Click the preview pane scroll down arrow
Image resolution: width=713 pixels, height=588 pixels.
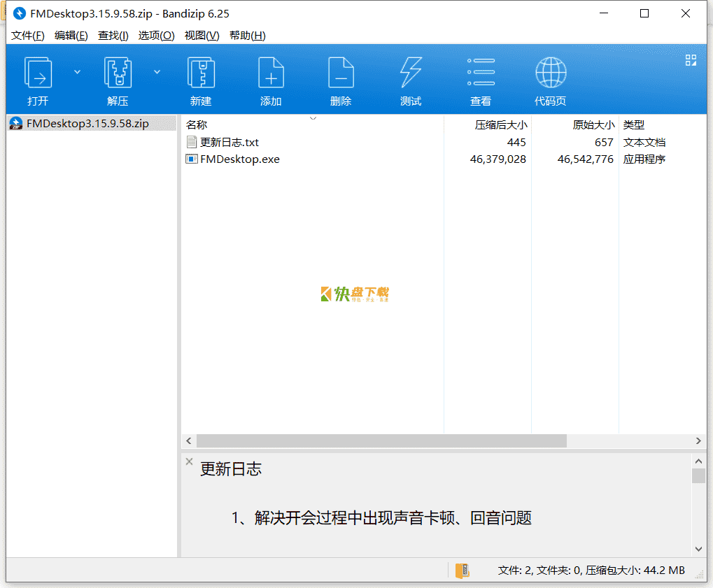tap(698, 549)
